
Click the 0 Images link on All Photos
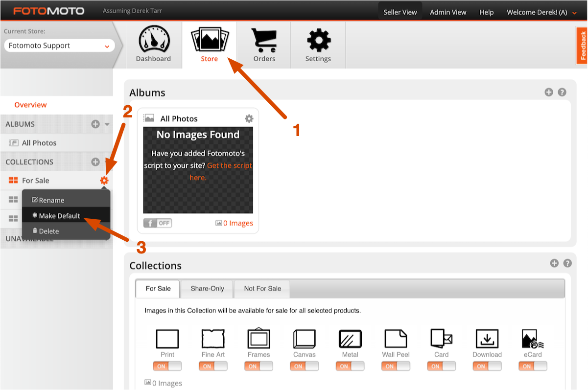(x=234, y=223)
